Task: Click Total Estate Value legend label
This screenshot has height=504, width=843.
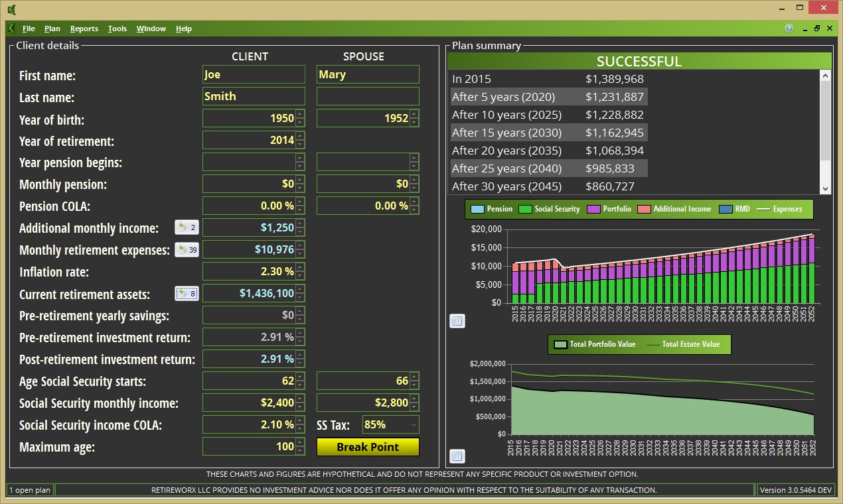Action: point(691,344)
